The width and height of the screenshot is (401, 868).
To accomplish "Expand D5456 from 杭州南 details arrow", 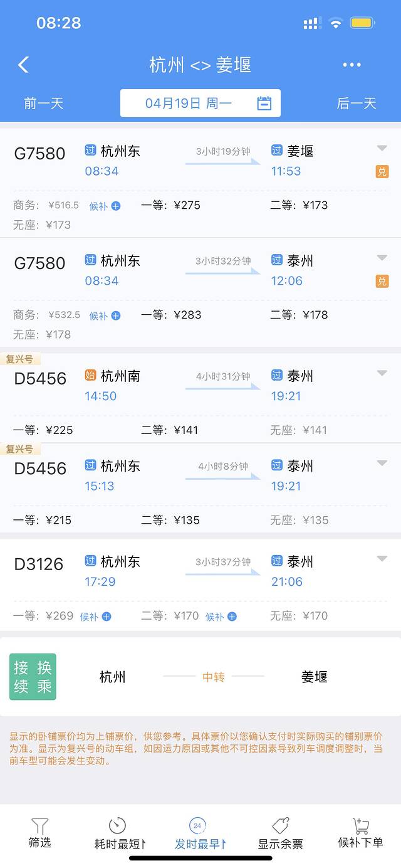I will tap(382, 374).
